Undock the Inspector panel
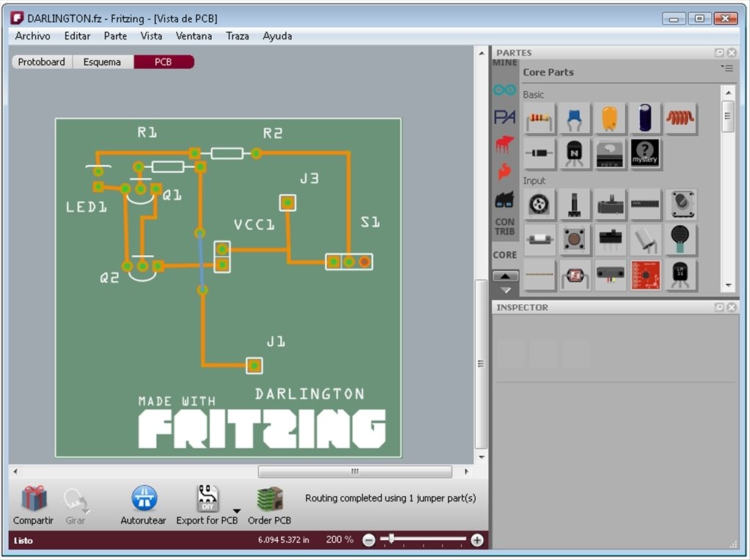 [x=719, y=308]
